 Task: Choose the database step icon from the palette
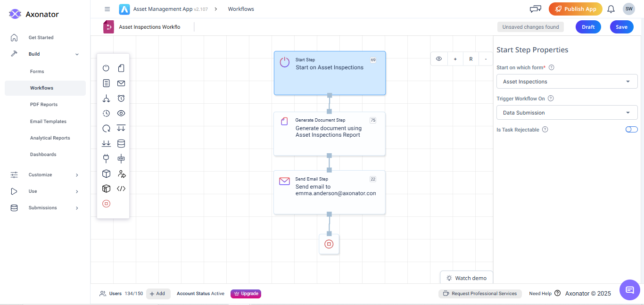click(x=121, y=143)
